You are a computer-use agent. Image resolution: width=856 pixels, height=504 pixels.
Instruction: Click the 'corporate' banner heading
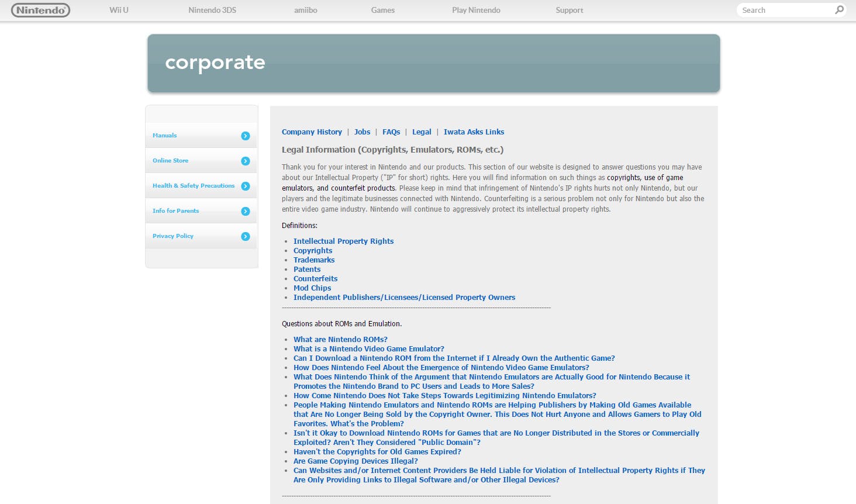[x=215, y=63]
